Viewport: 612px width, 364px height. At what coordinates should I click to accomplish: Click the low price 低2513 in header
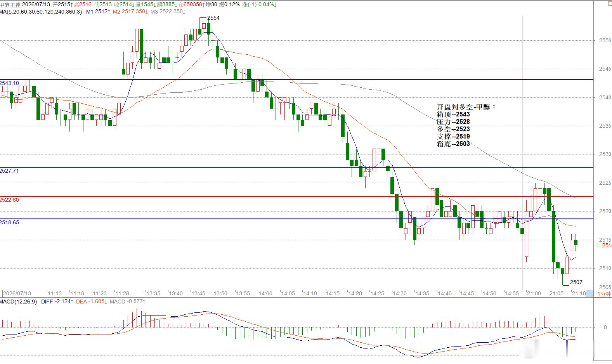pyautogui.click(x=103, y=5)
